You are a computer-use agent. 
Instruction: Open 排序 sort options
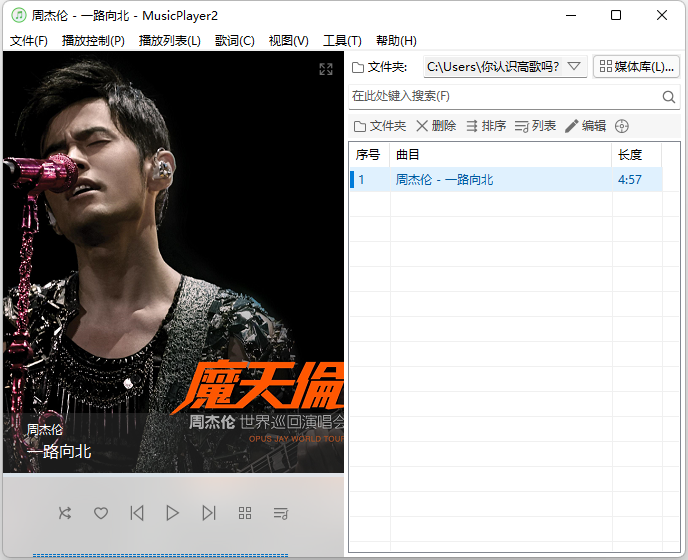pos(486,126)
